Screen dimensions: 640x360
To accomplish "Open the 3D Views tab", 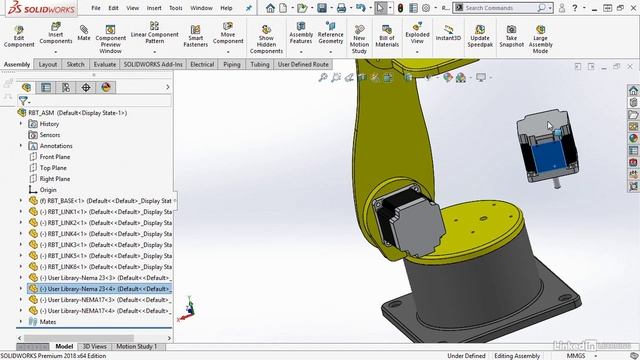I will coord(95,347).
